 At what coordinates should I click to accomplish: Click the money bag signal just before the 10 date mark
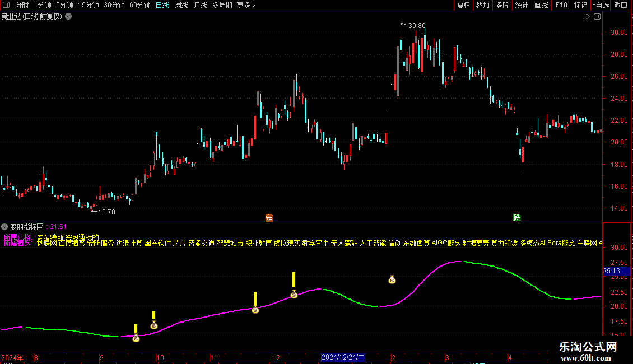click(x=154, y=324)
